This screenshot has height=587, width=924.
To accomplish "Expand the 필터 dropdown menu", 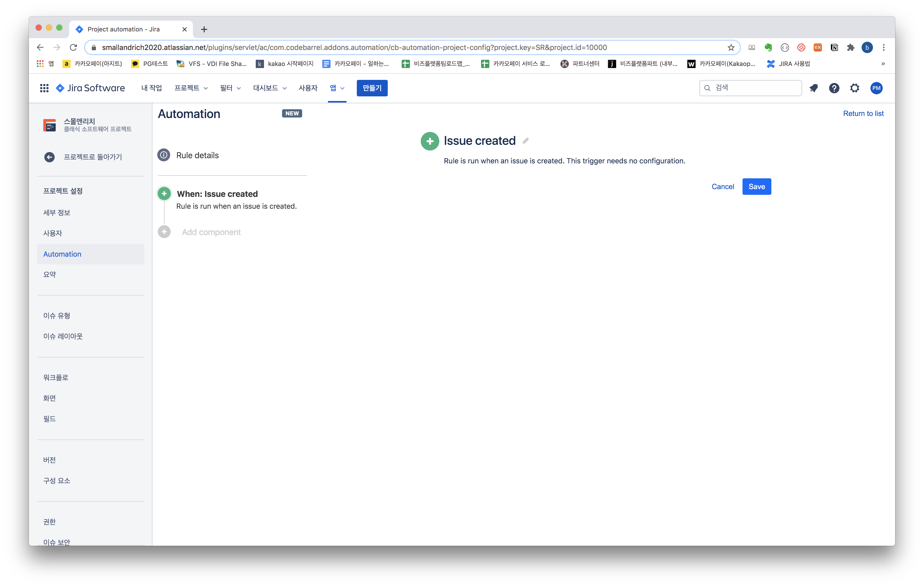I will pyautogui.click(x=230, y=88).
